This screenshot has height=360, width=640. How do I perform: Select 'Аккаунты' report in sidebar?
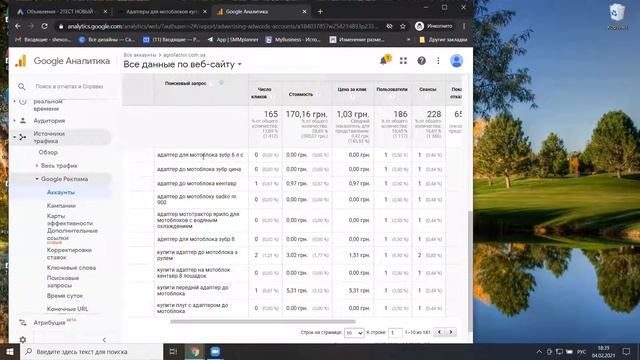(61, 192)
